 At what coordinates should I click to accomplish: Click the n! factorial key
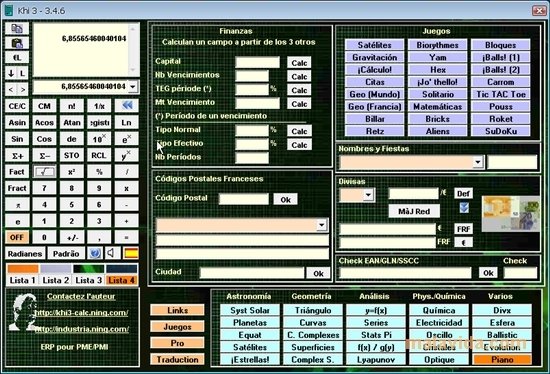pos(72,106)
